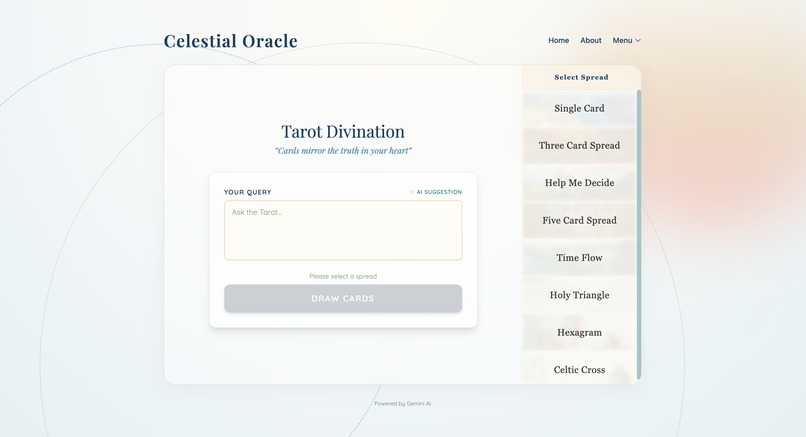Pick the Help Me Decide spread
The width and height of the screenshot is (806, 437).
(x=579, y=183)
